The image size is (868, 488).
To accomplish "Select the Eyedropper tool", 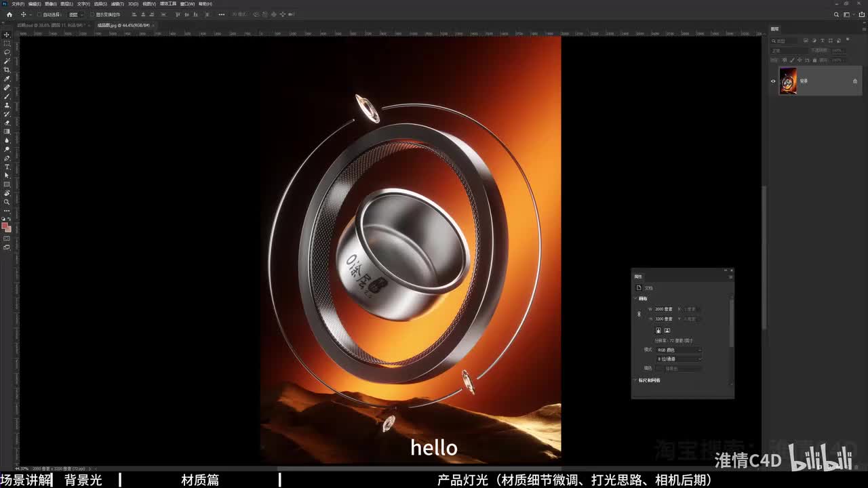I will coord(7,79).
